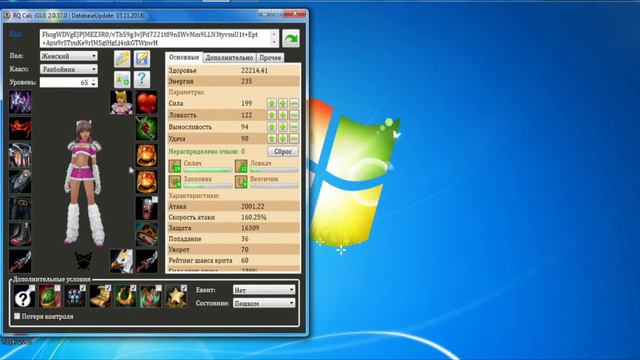Click the Уровень stepper arrows

[93, 82]
